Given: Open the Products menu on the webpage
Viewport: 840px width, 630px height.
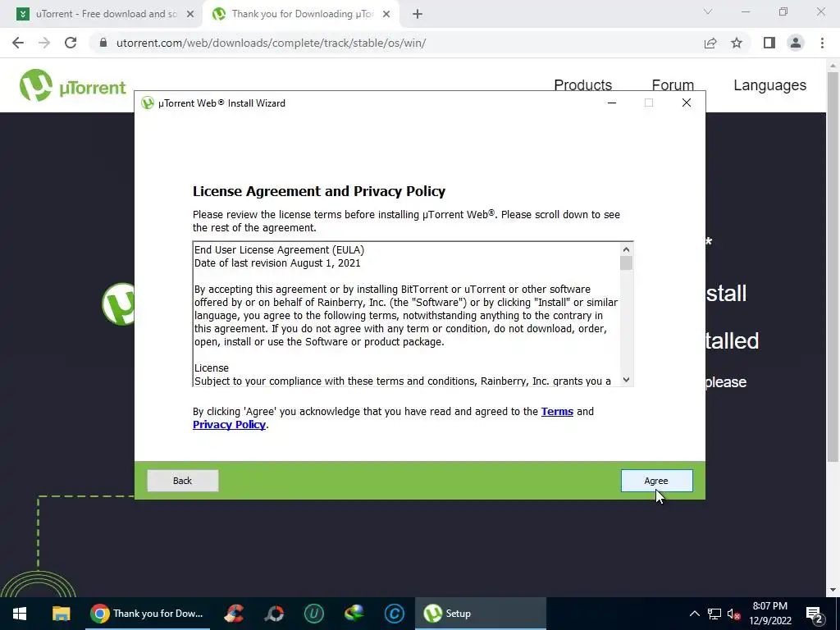Looking at the screenshot, I should (583, 84).
